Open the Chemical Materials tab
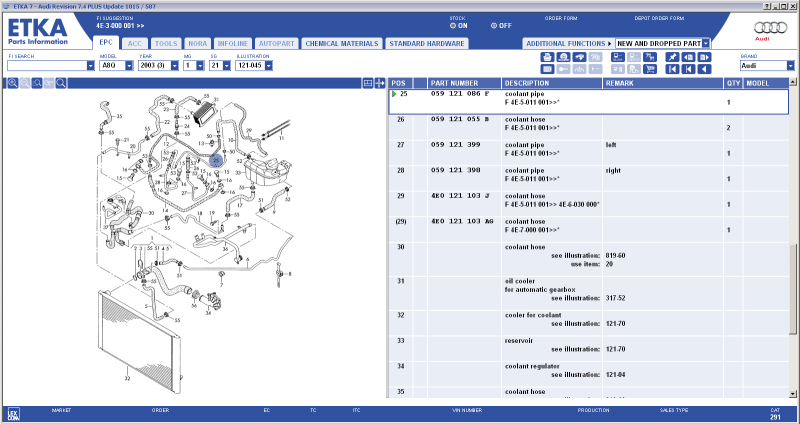The height and width of the screenshot is (424, 800). [342, 44]
